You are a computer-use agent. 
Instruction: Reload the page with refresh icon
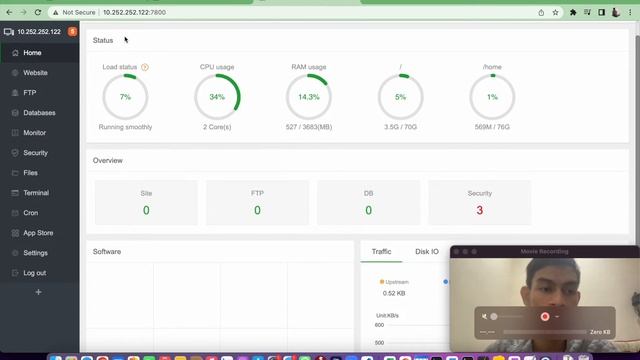point(38,12)
